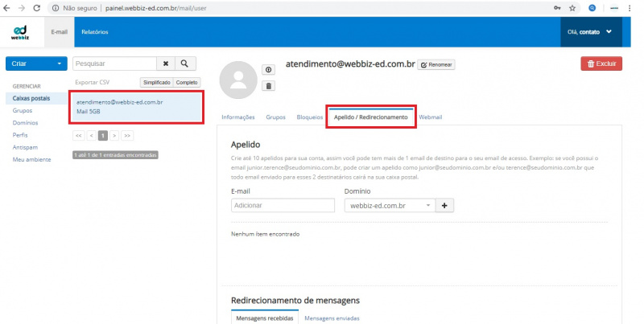
Task: Switch list to Completo view
Action: [x=186, y=82]
